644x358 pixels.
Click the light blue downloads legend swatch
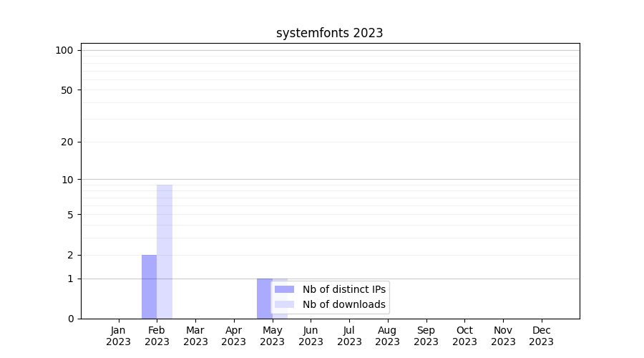[284, 304]
